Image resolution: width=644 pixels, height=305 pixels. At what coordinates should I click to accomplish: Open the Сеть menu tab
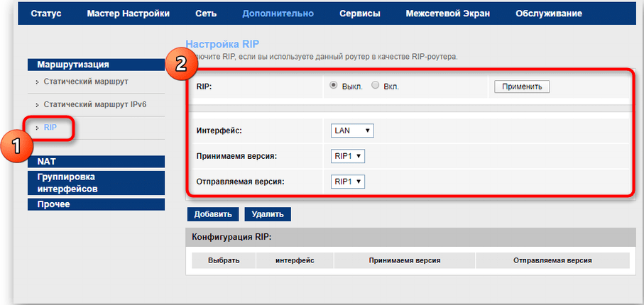point(206,13)
